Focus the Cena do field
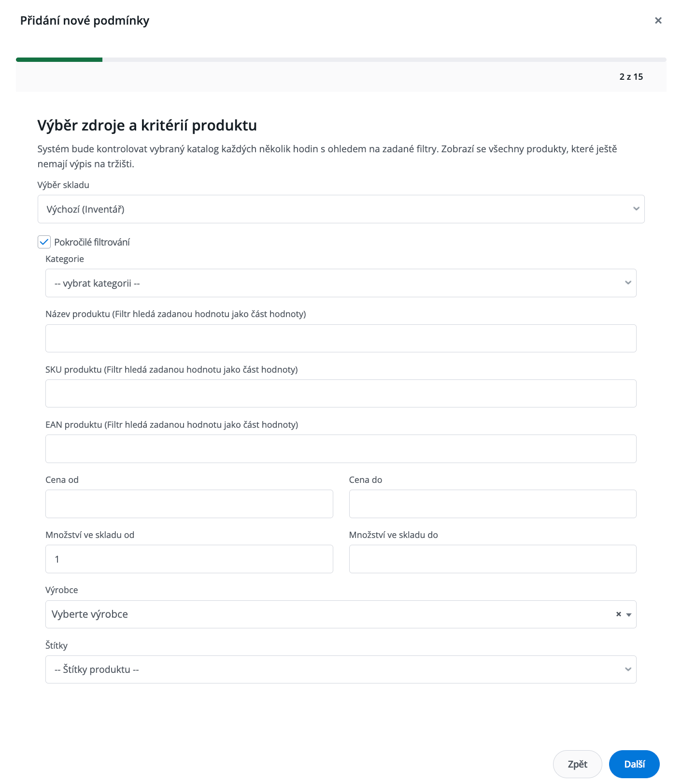This screenshot has width=682, height=784. tap(492, 504)
